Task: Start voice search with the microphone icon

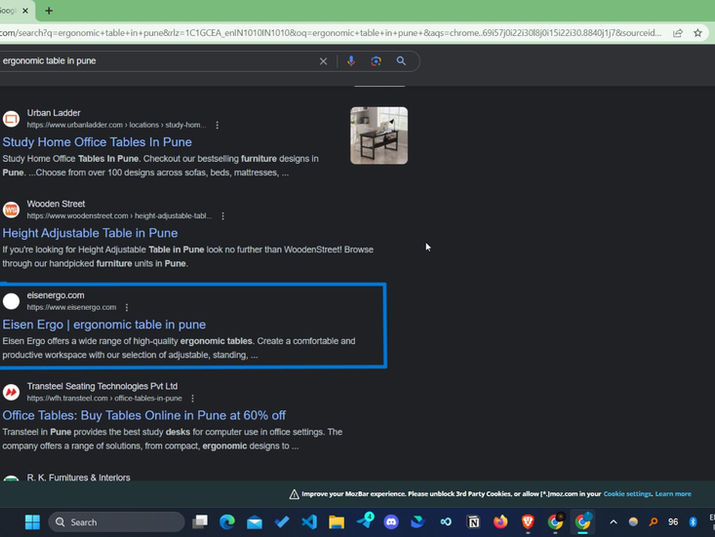Action: tap(351, 61)
